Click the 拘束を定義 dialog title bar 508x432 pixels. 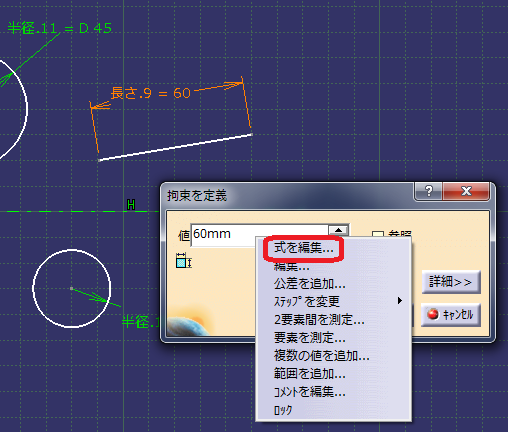tap(287, 195)
